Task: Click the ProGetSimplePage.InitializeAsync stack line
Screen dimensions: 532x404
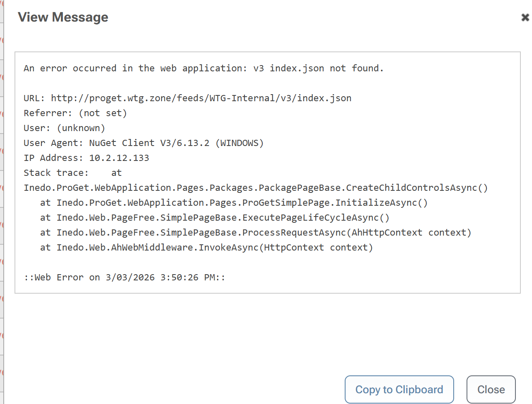Action: coord(242,203)
